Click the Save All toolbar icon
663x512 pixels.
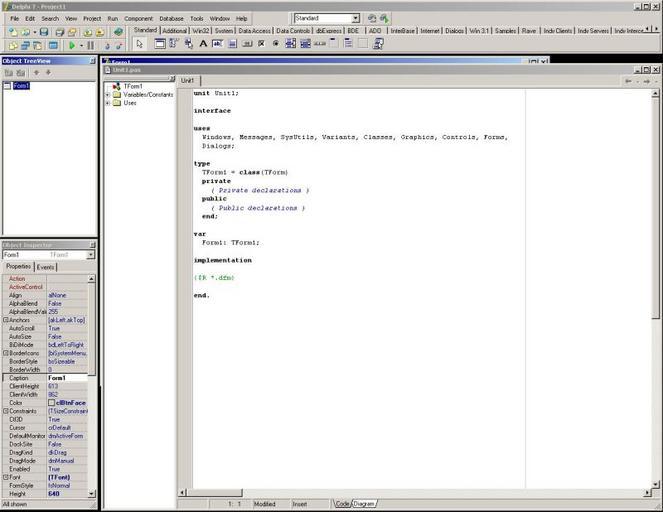60,32
